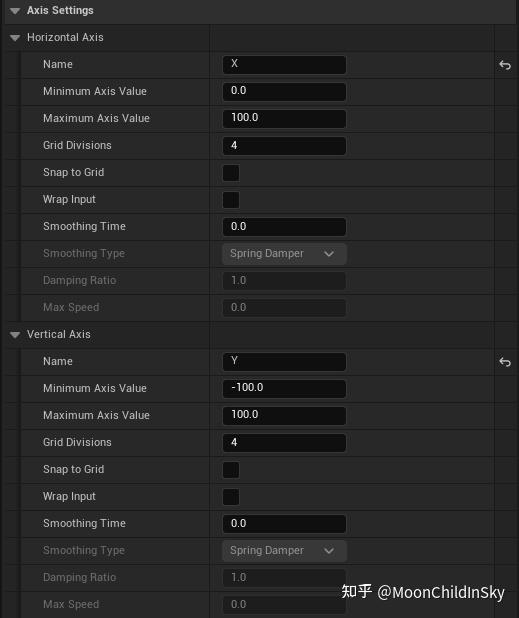The image size is (519, 618).
Task: Click Vertical 'Name' property label
Action: pyautogui.click(x=58, y=361)
